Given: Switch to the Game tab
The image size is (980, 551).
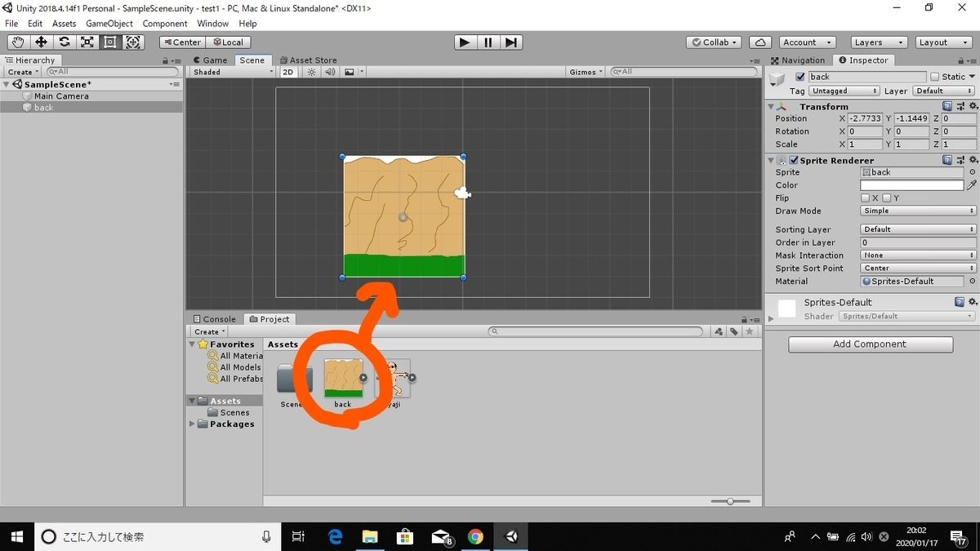Looking at the screenshot, I should (211, 60).
